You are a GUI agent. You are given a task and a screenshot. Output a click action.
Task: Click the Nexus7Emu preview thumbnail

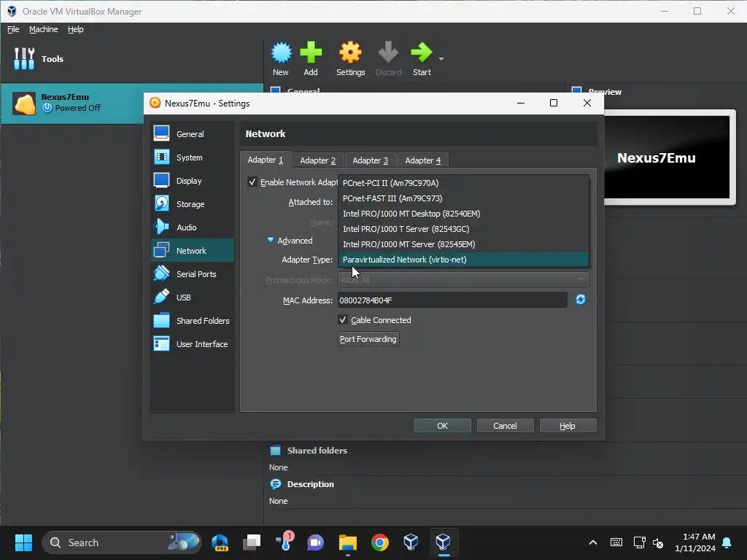coord(667,157)
